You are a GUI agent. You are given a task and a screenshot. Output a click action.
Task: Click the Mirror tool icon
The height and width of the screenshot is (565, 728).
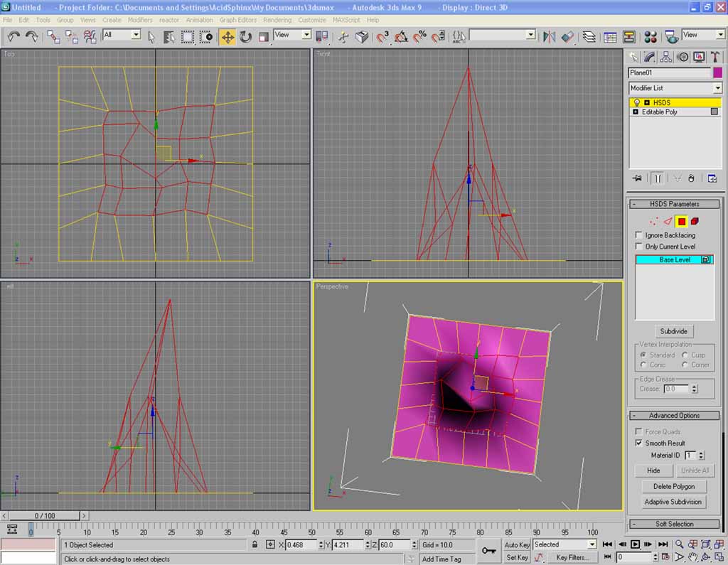click(549, 37)
